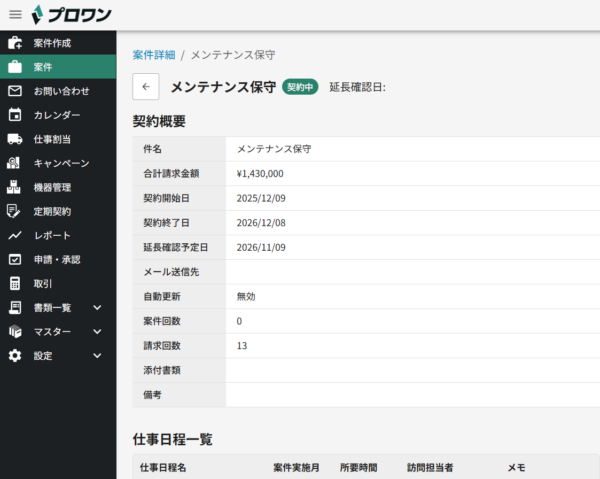This screenshot has height=479, width=600.
Task: Click the 申請・承認 check icon
Action: click(x=15, y=259)
